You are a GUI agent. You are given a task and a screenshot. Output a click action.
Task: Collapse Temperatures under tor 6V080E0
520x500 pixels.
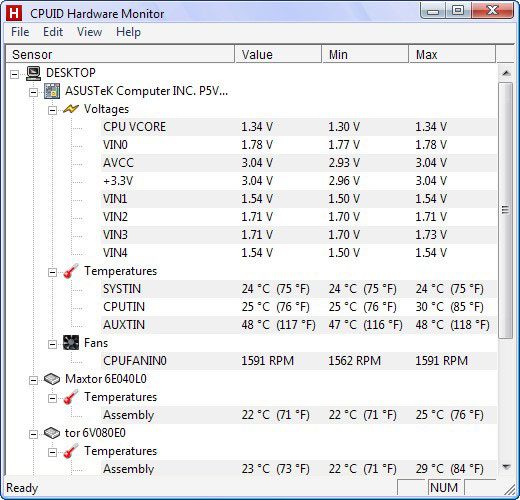click(x=52, y=452)
